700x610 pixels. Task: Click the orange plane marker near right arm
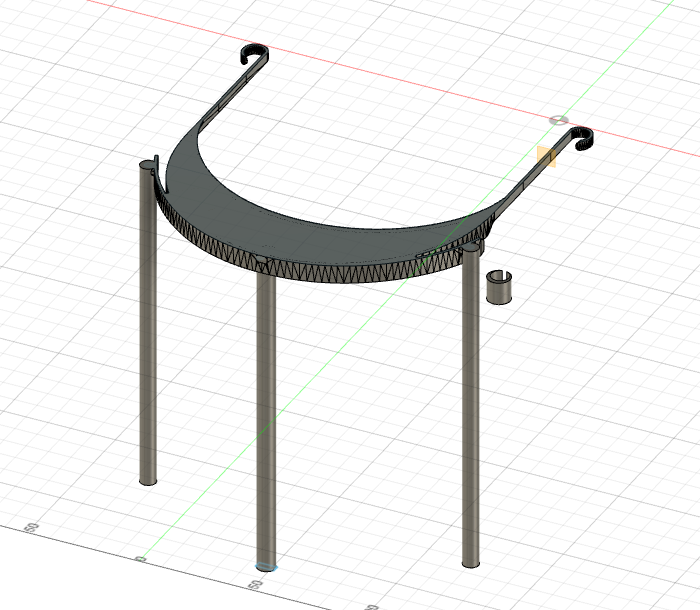point(546,156)
